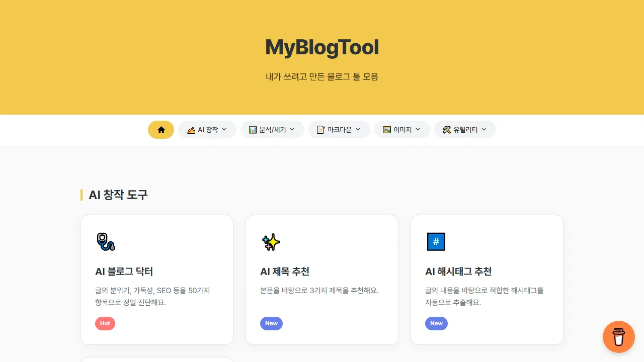Click the red Hot badge

coord(105,323)
